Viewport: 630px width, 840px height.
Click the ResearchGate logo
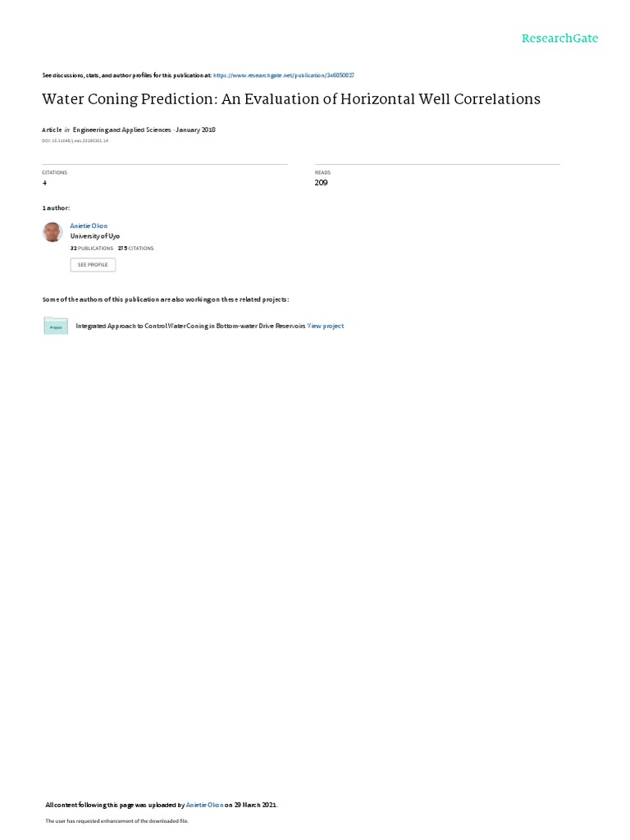559,39
